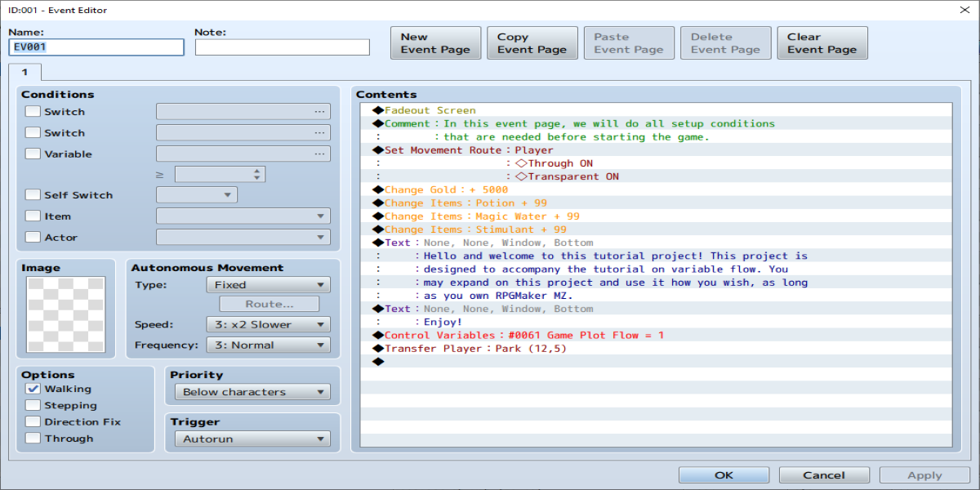Open the Trigger dropdown showing Autorun
The height and width of the screenshot is (490, 980).
[252, 439]
